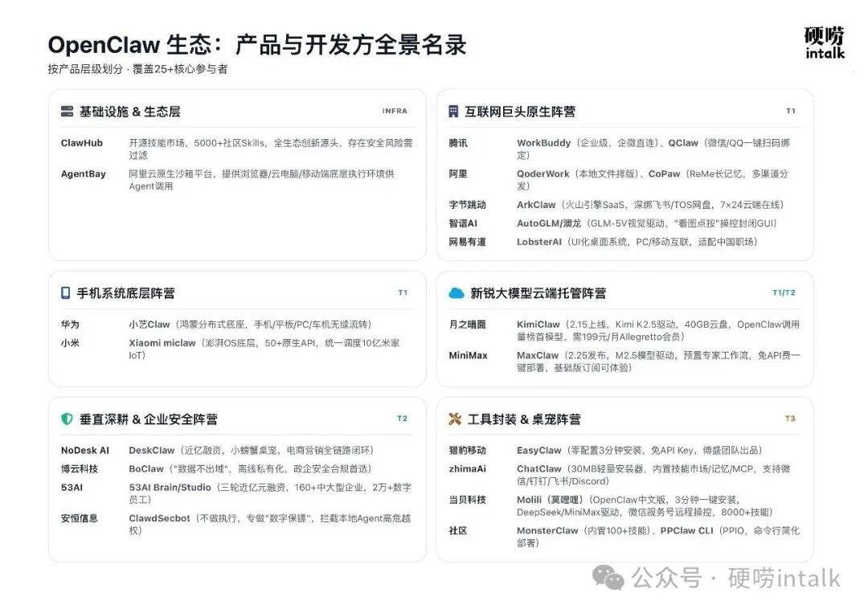Click the phone icon beside 手机系统底层阵营
The image size is (868, 613).
click(x=65, y=292)
